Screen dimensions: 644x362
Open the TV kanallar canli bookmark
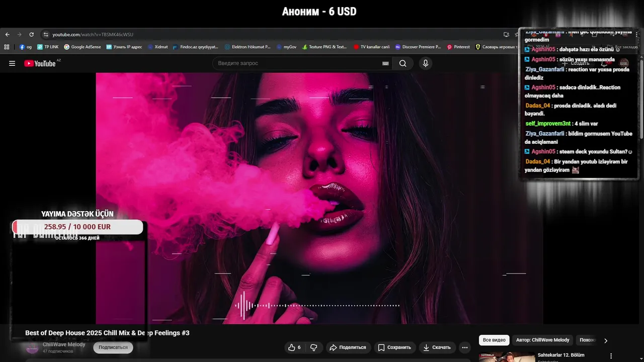[371, 47]
